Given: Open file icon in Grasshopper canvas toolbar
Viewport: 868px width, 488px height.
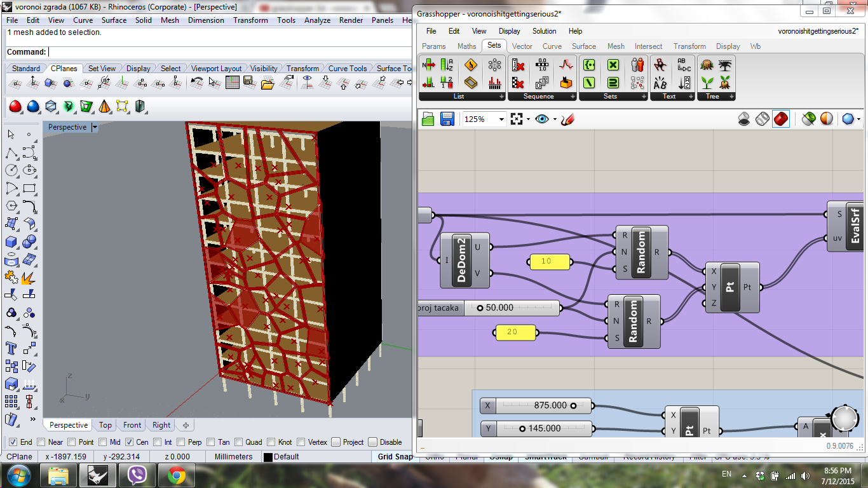Looking at the screenshot, I should pyautogui.click(x=428, y=119).
